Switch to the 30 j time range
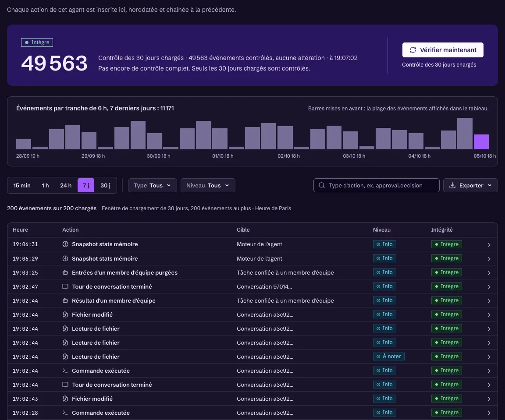The height and width of the screenshot is (420, 505). (105, 185)
